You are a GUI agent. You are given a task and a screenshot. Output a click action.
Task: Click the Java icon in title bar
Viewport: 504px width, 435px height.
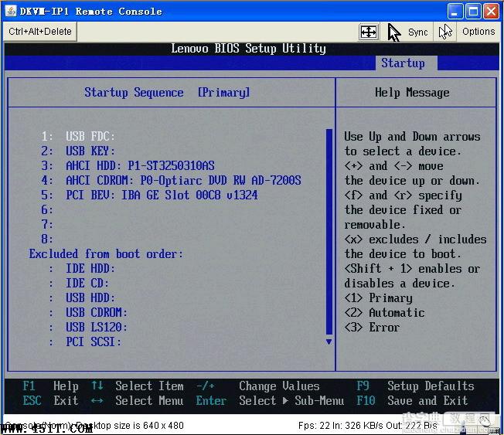click(11, 12)
